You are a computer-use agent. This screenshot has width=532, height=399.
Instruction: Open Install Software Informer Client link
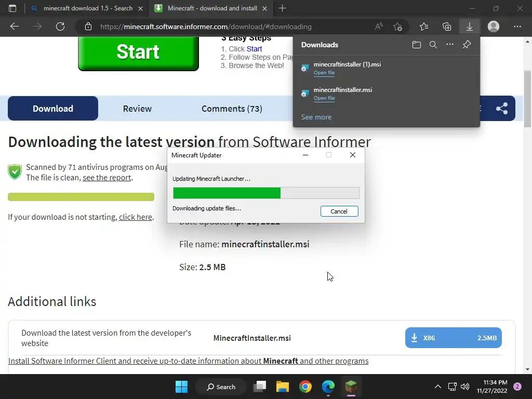pyautogui.click(x=188, y=361)
